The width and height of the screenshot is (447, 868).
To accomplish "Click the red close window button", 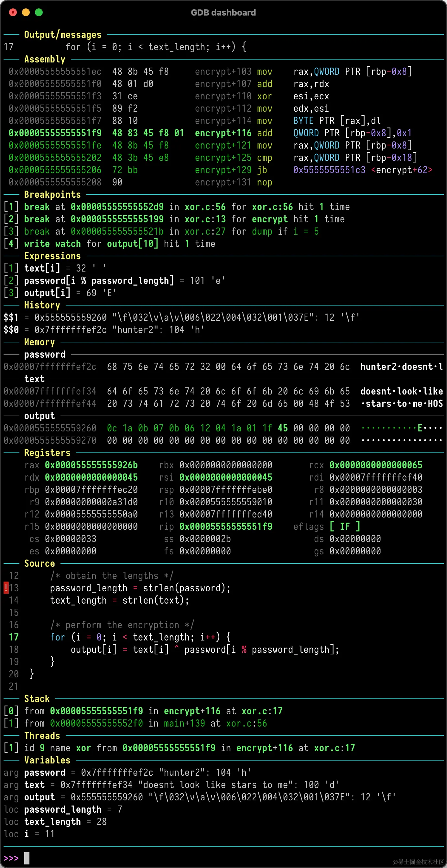I will click(13, 13).
